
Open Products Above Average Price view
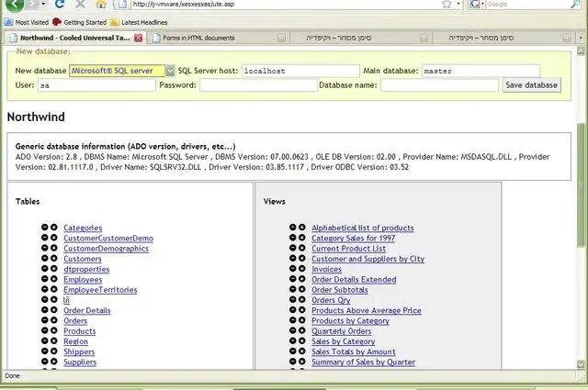[367, 310]
